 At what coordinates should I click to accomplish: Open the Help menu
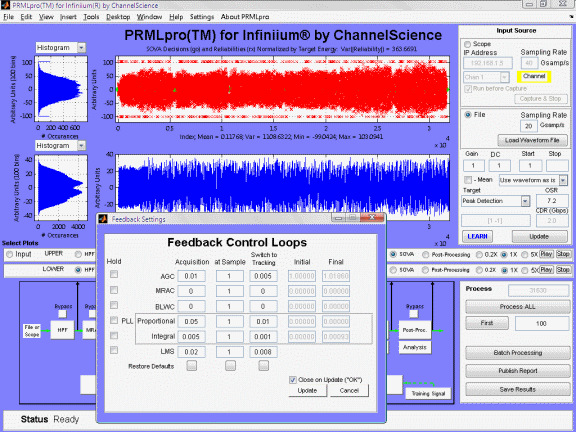tap(176, 17)
